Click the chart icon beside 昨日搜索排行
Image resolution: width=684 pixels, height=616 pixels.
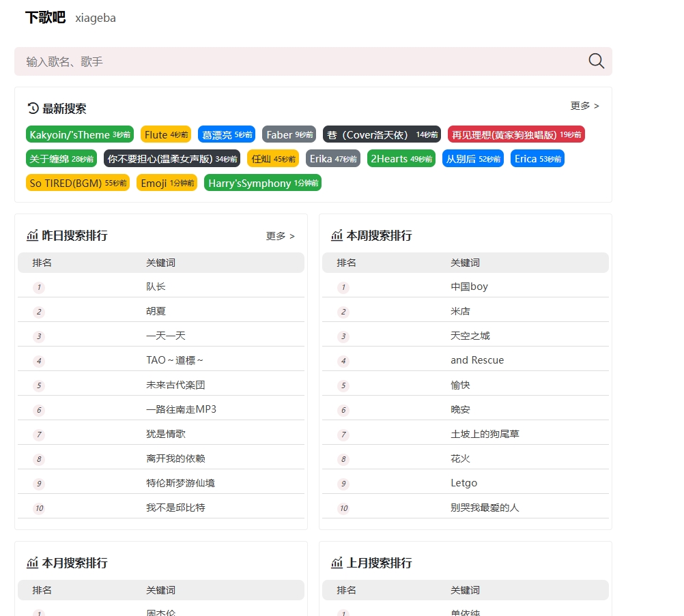click(x=33, y=235)
